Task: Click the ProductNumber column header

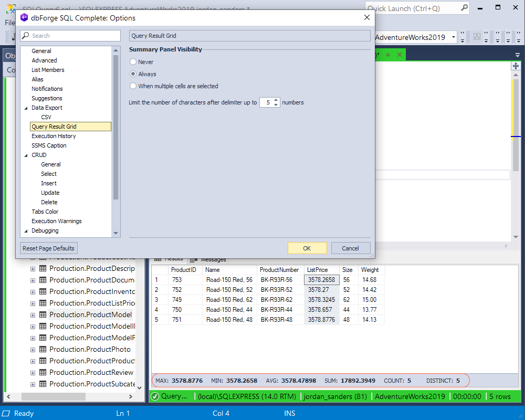Action: (280, 270)
